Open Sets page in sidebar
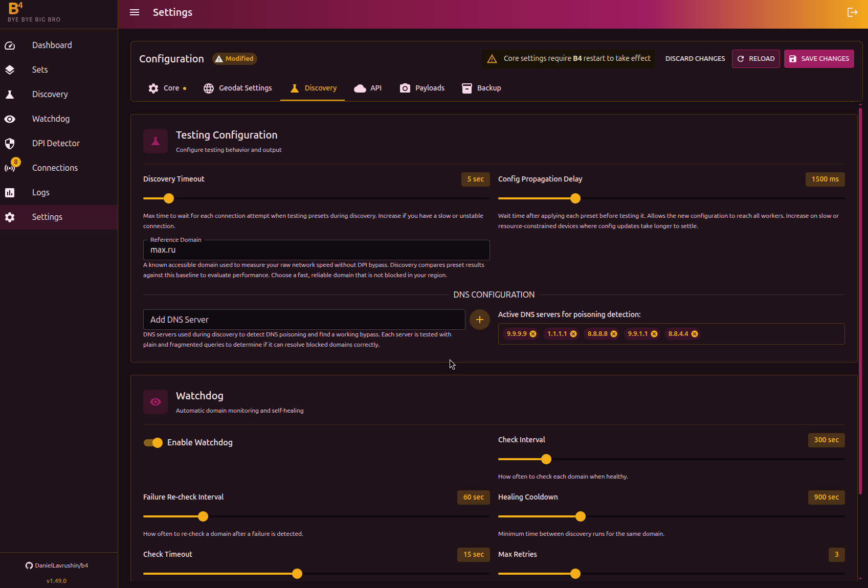The image size is (868, 588). (x=40, y=70)
